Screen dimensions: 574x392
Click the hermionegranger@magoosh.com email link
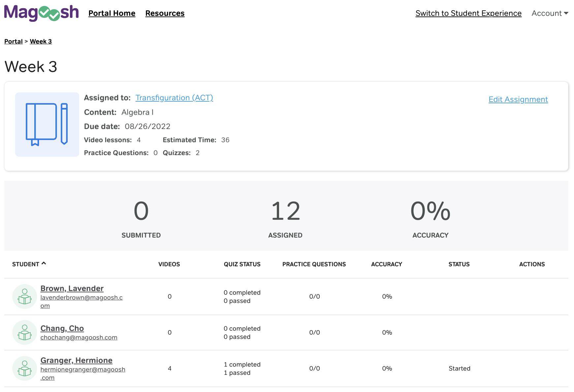(x=83, y=374)
